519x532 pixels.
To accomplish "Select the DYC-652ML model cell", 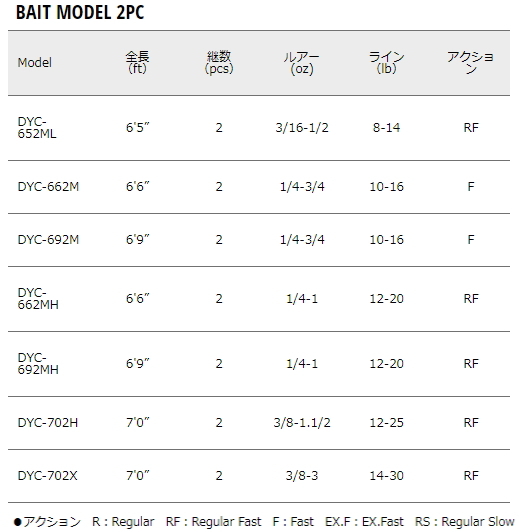I will click(37, 128).
